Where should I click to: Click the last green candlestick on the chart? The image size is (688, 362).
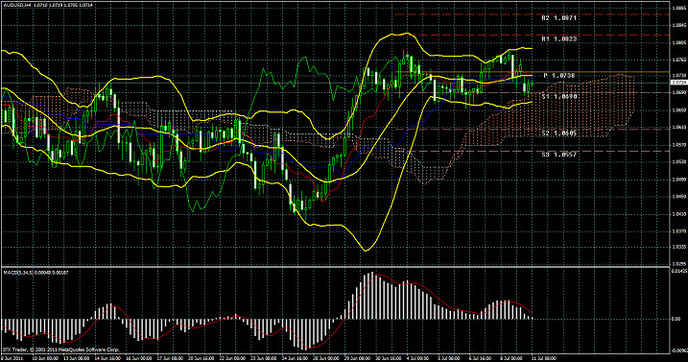point(531,85)
